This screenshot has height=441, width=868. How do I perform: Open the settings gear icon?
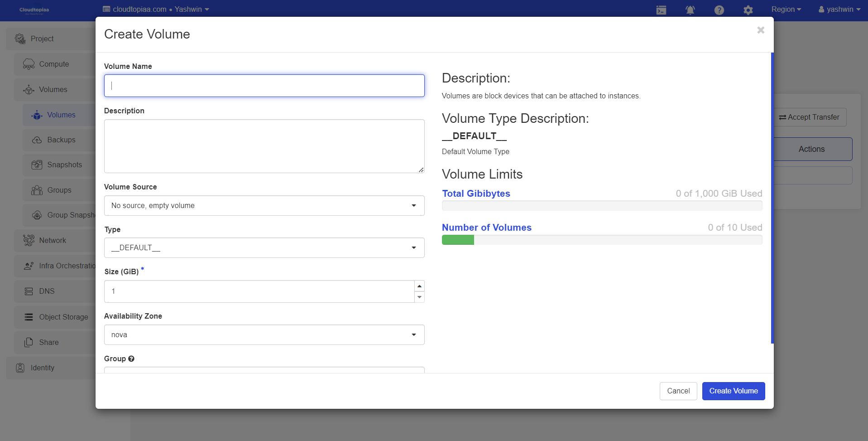point(748,10)
